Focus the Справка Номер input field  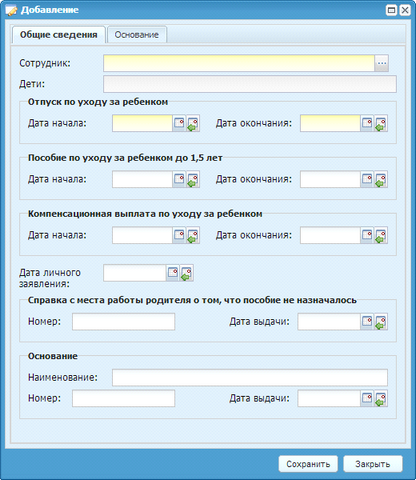coord(123,322)
